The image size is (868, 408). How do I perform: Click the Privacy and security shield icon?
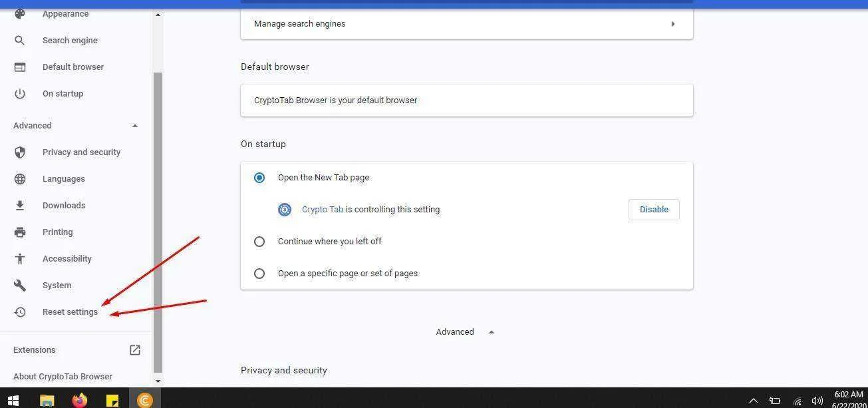20,152
